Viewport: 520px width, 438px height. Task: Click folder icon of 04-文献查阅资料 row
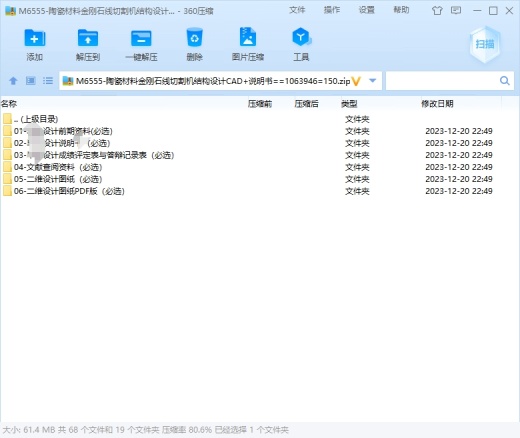click(7, 167)
